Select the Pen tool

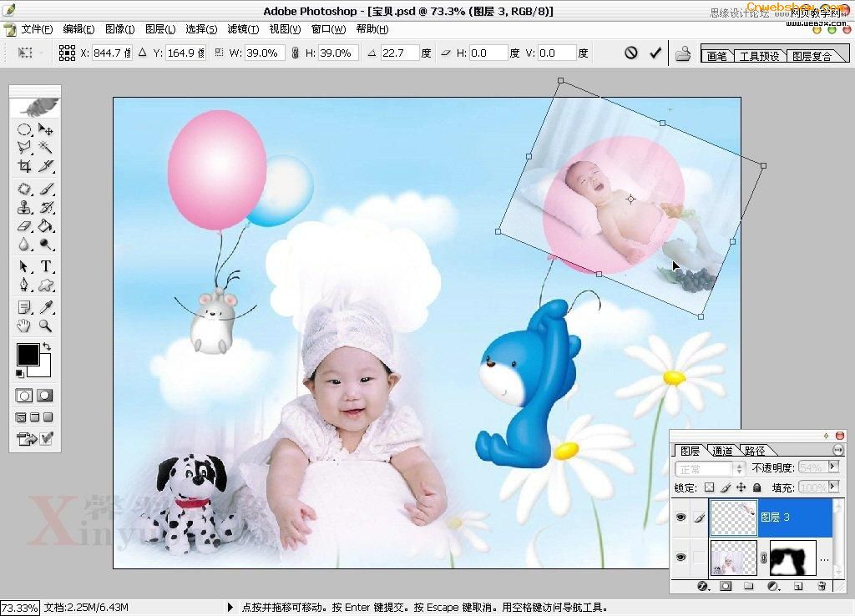click(24, 285)
